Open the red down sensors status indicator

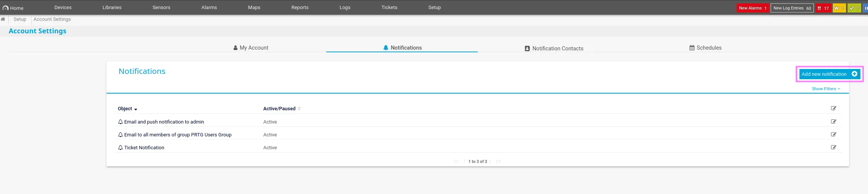click(823, 8)
